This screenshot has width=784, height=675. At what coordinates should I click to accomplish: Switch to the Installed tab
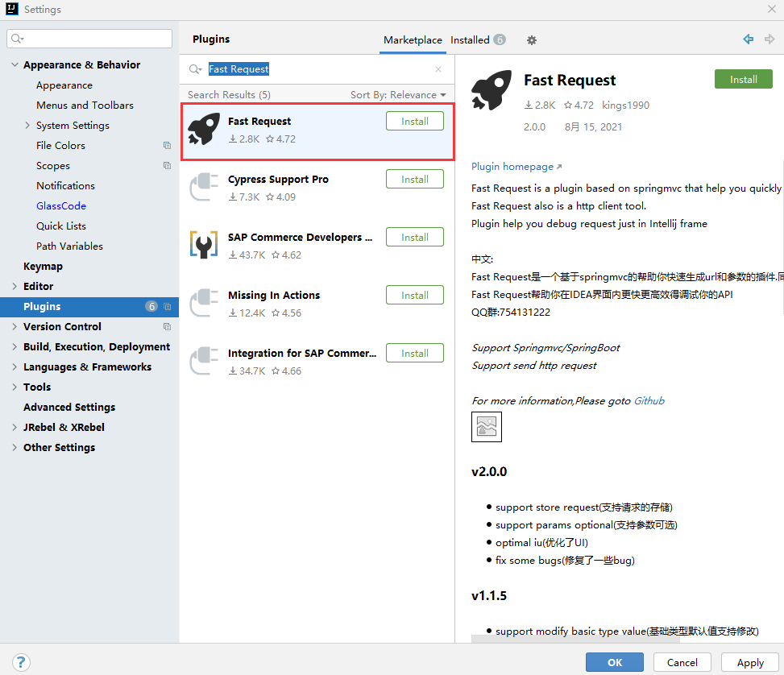pyautogui.click(x=471, y=39)
